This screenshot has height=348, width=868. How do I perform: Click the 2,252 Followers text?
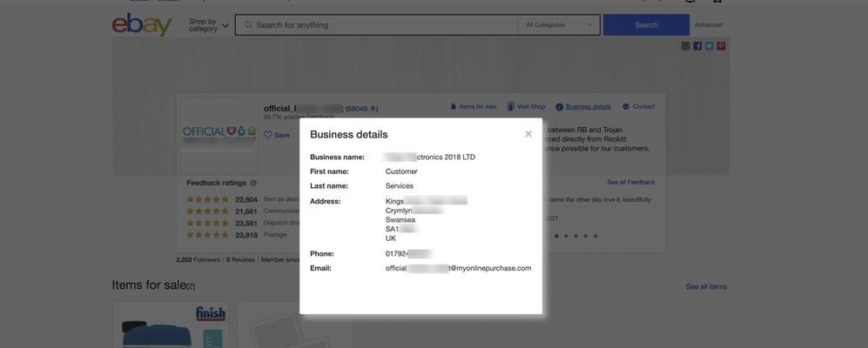point(198,259)
